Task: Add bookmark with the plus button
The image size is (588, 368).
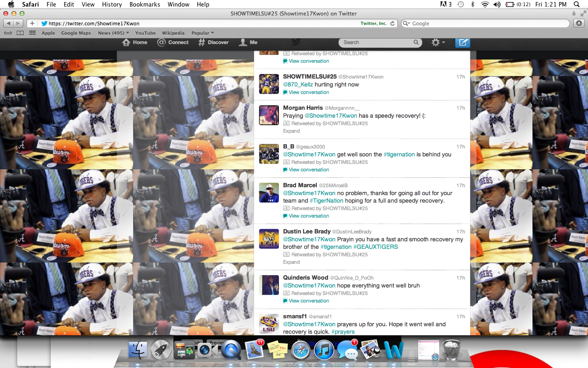Action: 32,23
